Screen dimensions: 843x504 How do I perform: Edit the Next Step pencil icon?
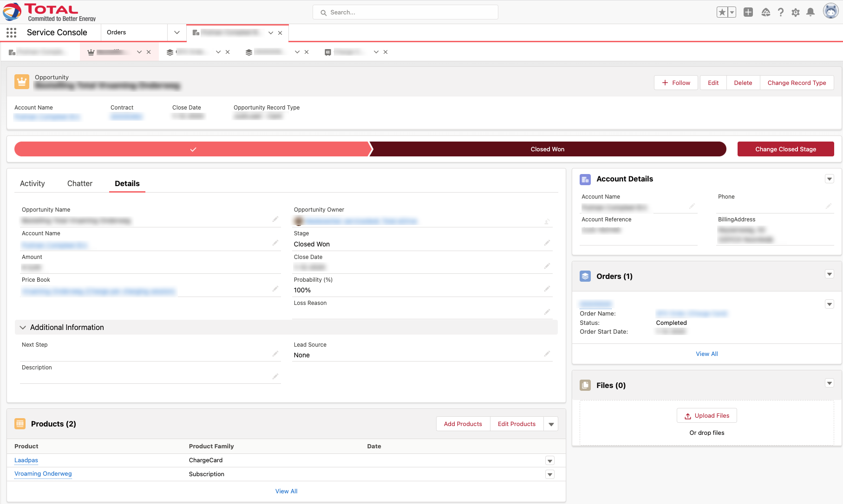(x=275, y=354)
